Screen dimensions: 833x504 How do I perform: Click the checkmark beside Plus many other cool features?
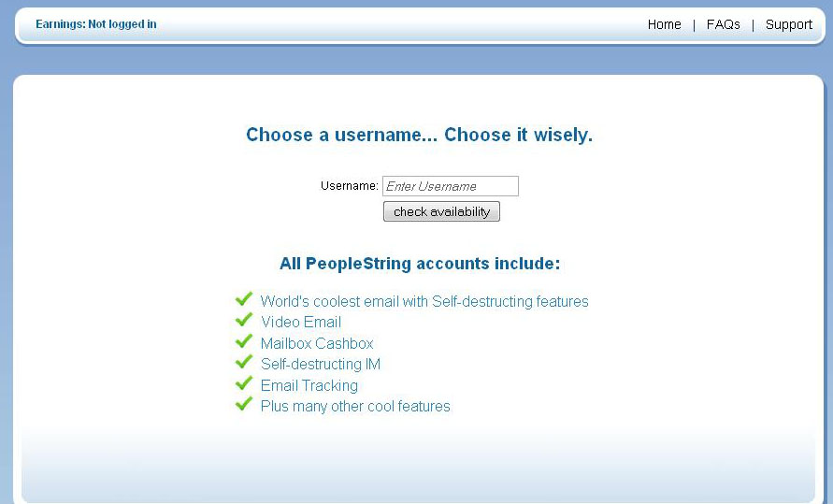click(244, 404)
